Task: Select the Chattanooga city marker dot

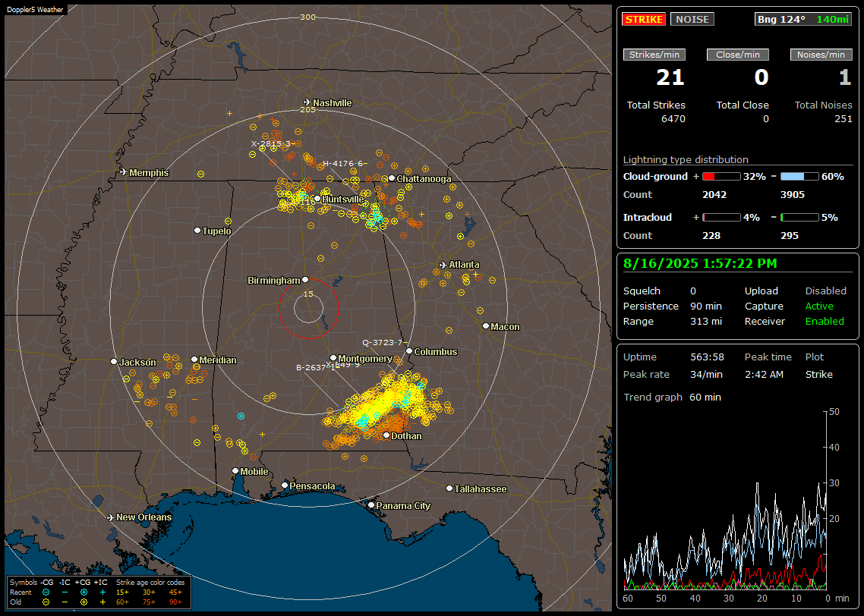Action: (392, 178)
